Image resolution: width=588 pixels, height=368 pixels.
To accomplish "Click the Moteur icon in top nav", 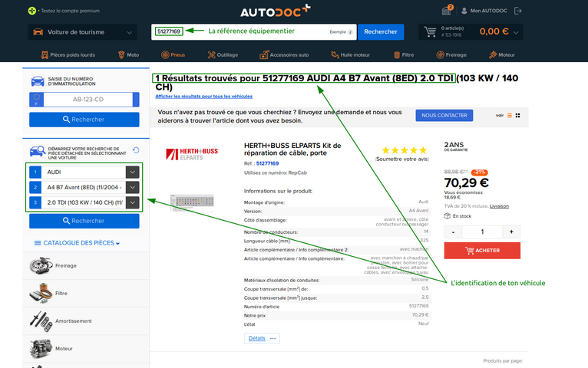I will click(x=493, y=54).
